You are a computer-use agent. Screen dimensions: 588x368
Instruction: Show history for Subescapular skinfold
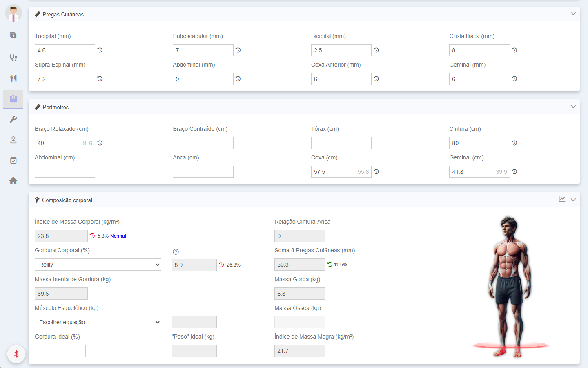238,50
